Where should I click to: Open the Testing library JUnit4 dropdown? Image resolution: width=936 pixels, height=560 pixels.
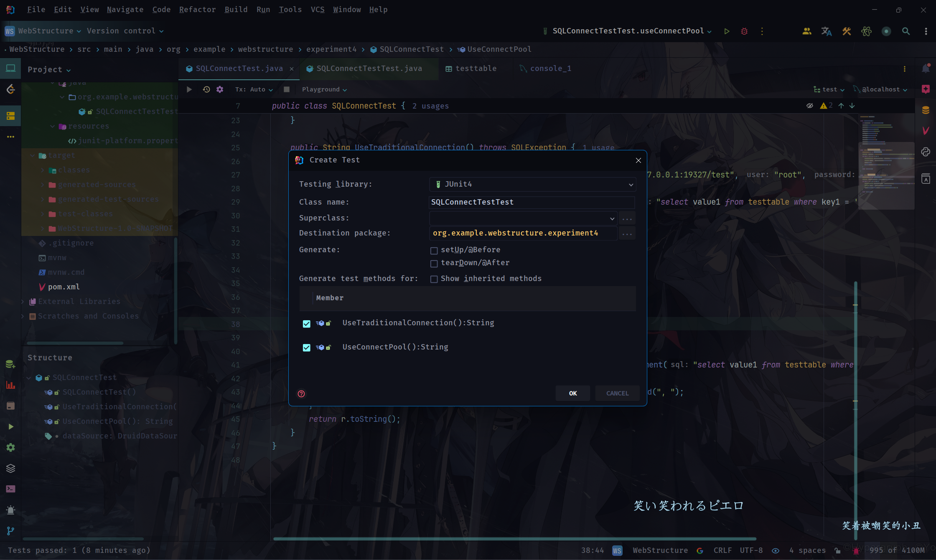click(533, 184)
